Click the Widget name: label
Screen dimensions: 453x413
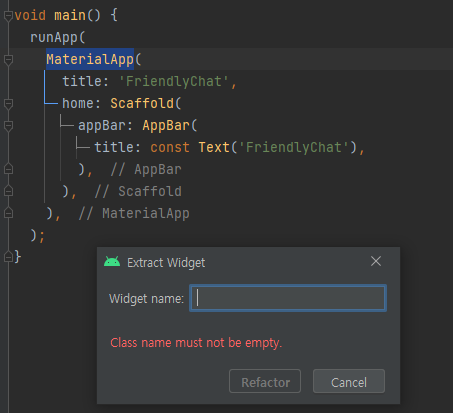(146, 299)
